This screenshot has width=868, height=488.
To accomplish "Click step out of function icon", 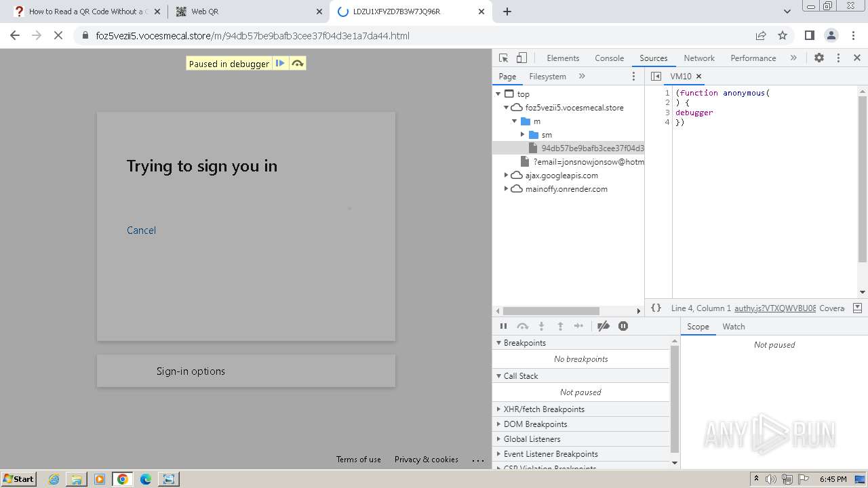I will click(x=560, y=326).
